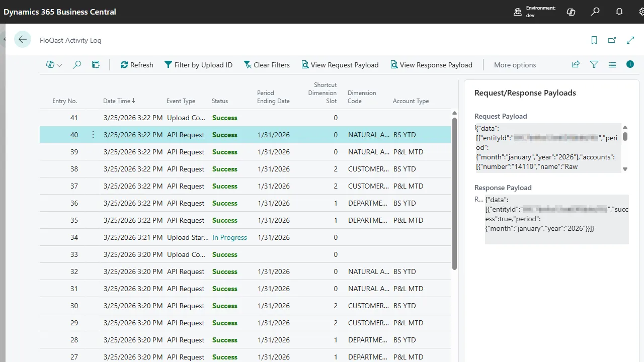Click the share icon
The width and height of the screenshot is (644, 362).
[x=576, y=64]
